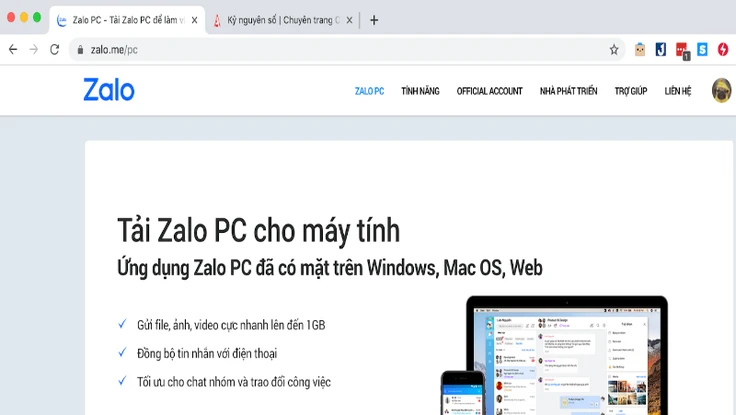Click text Tối ưu cho chat nhóm
The height and width of the screenshot is (415, 736).
click(x=234, y=382)
